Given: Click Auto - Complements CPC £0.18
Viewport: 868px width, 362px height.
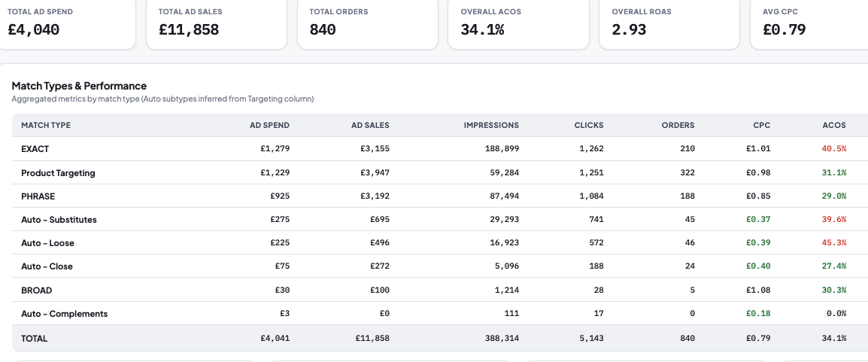Looking at the screenshot, I should (758, 314).
